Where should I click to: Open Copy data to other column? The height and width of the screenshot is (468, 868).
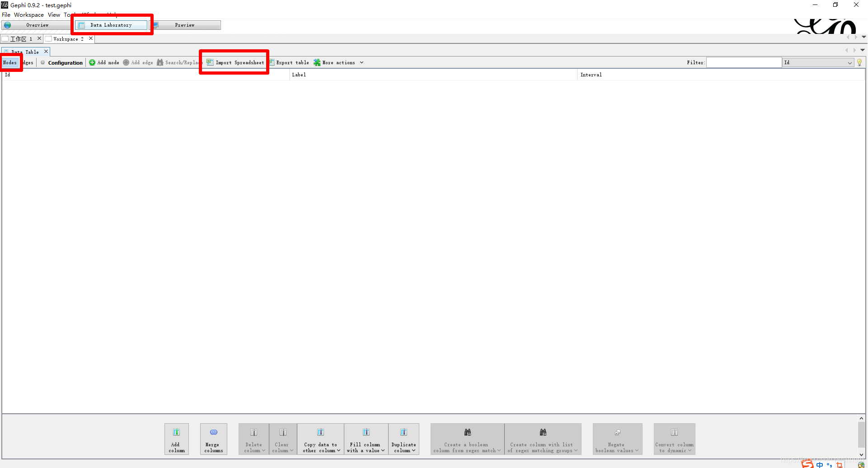321,439
